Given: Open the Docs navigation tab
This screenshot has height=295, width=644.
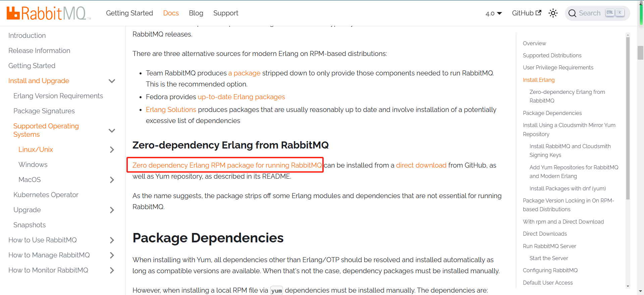Looking at the screenshot, I should 171,13.
